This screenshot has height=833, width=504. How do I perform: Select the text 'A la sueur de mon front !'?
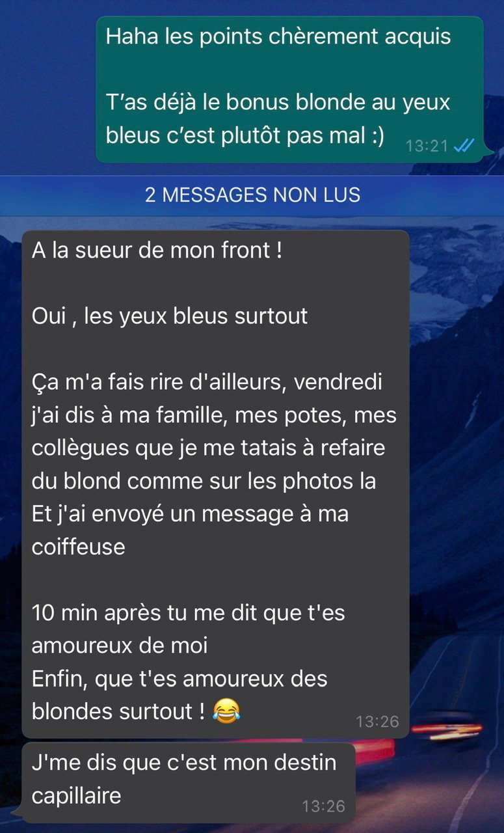157,251
